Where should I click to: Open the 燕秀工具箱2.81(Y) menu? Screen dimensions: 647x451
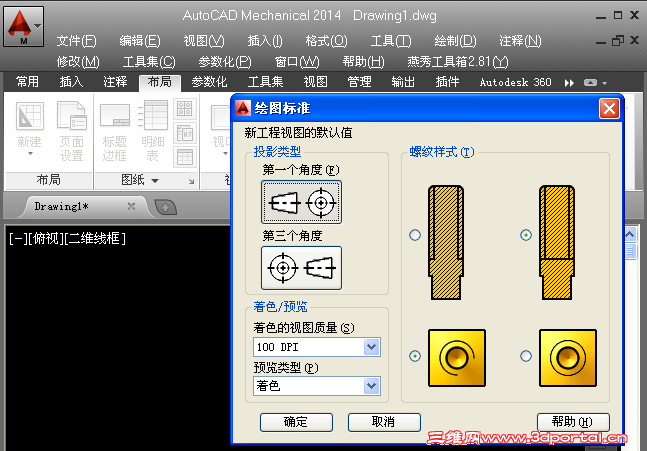458,62
